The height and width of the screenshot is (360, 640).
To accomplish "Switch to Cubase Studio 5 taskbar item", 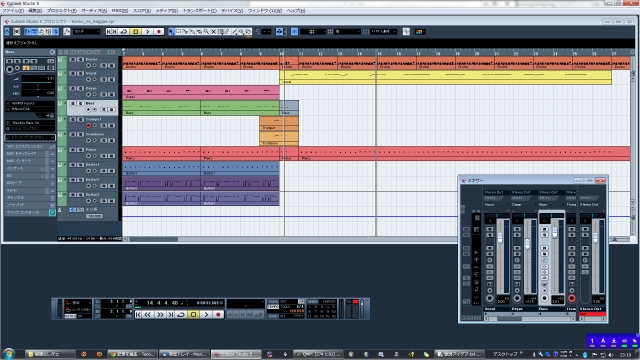I will [x=236, y=354].
